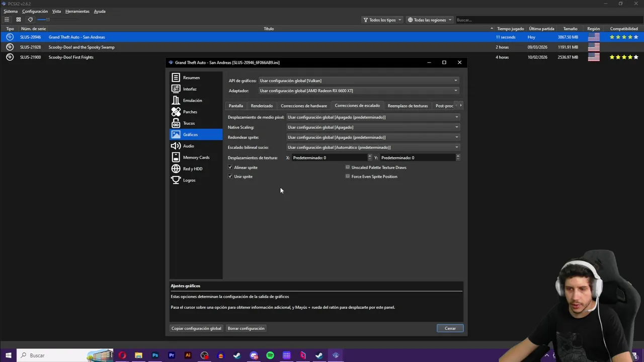The image size is (644, 362).
Task: Open Premiere Pro from the taskbar
Action: [x=172, y=355]
